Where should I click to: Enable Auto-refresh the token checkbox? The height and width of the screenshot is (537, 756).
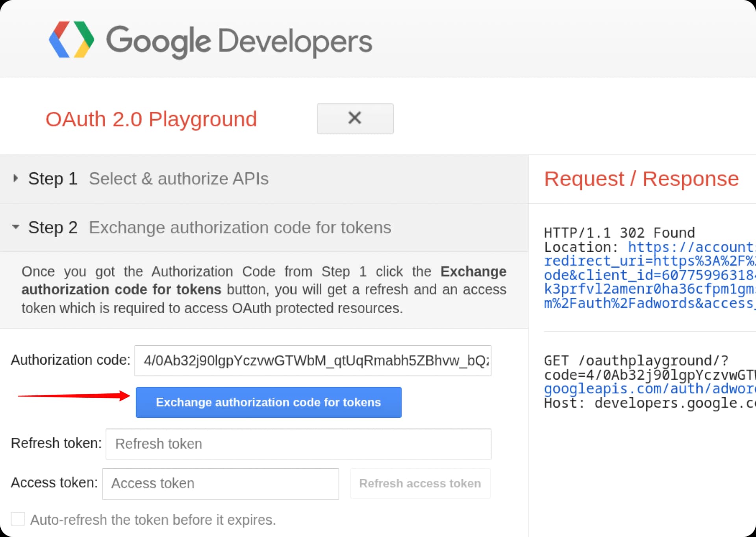[18, 519]
